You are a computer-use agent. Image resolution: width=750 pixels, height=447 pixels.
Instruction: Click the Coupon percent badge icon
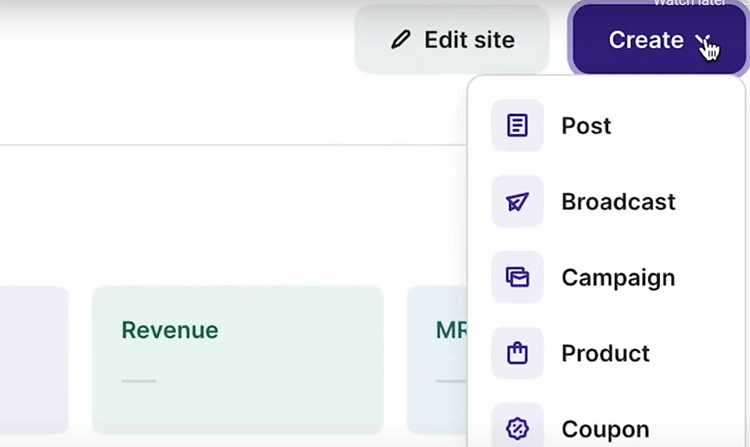[x=517, y=428]
